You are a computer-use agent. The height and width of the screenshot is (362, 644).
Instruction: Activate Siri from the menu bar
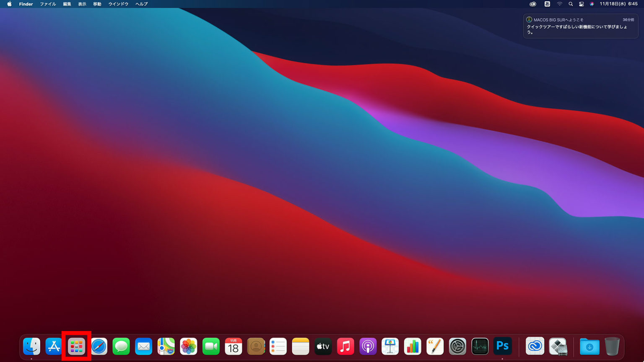[592, 4]
